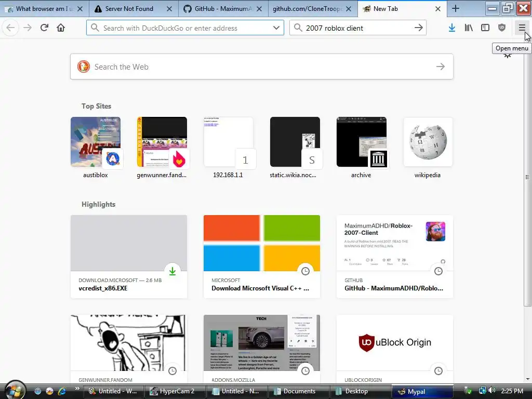Open GitHub MaximumADHD/Roblox highlight card
Screen dimensions: 532x399
[395, 257]
